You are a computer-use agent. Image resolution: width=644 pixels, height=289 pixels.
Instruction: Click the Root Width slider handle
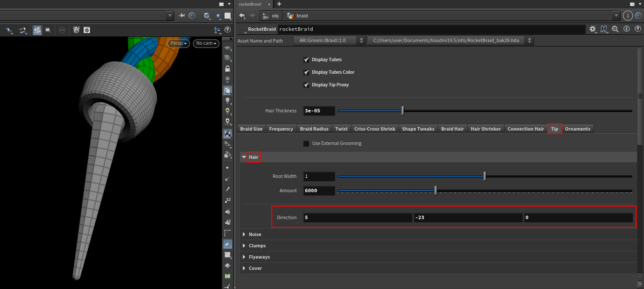485,176
